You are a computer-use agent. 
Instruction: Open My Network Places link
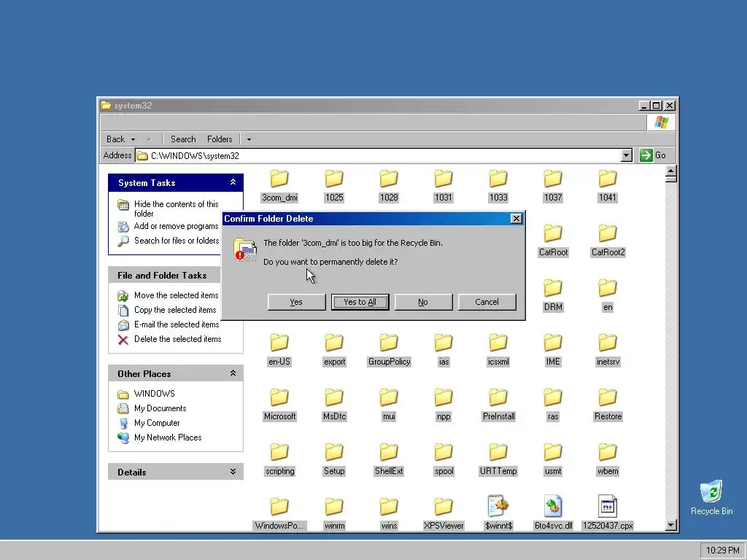(x=160, y=437)
